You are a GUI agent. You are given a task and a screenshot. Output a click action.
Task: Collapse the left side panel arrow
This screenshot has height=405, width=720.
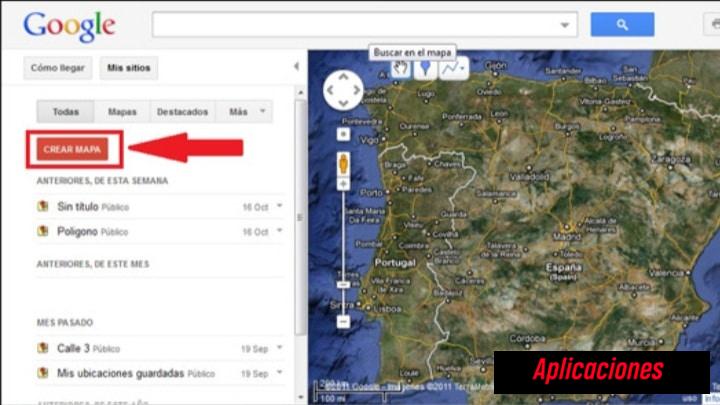[x=297, y=67]
